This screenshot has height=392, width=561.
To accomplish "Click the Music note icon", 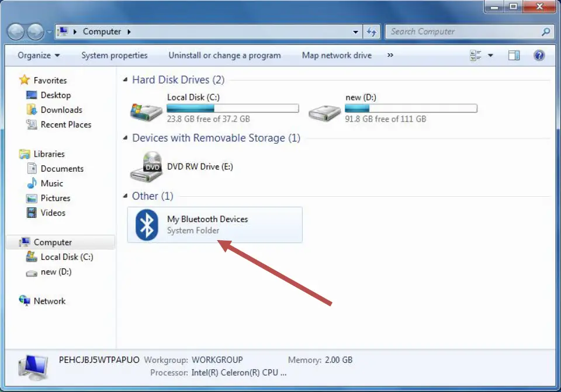I will pyautogui.click(x=32, y=183).
